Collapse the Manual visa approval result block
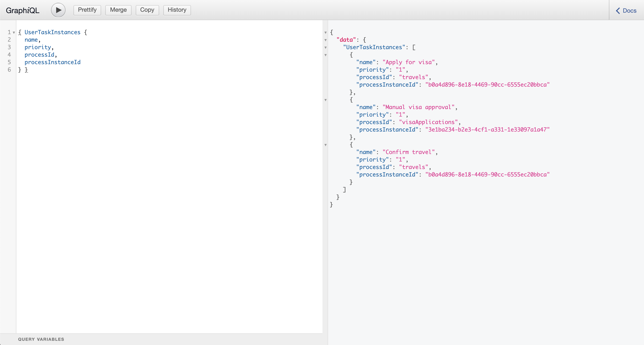Image resolution: width=644 pixels, height=345 pixels. [x=326, y=100]
